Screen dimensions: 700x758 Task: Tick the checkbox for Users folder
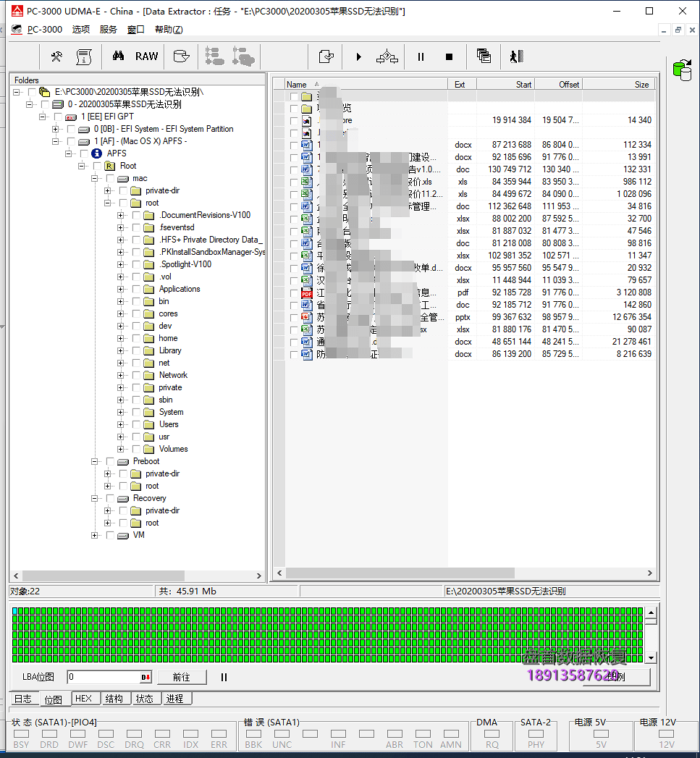136,424
